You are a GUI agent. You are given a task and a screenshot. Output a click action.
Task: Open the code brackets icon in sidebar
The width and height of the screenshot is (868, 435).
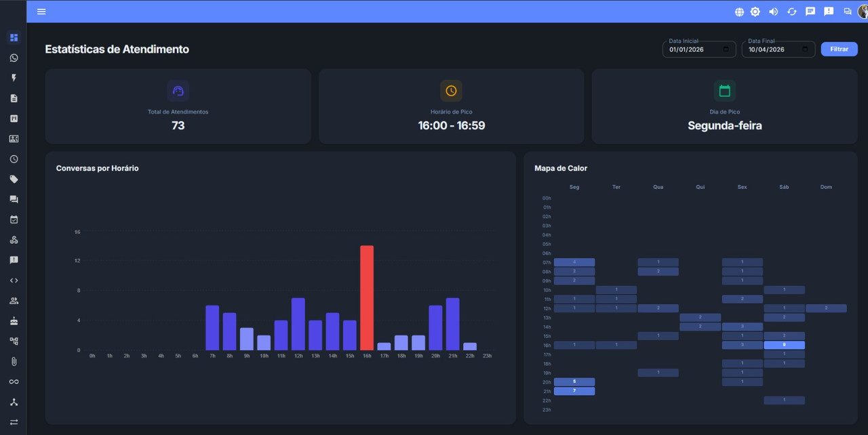[14, 281]
